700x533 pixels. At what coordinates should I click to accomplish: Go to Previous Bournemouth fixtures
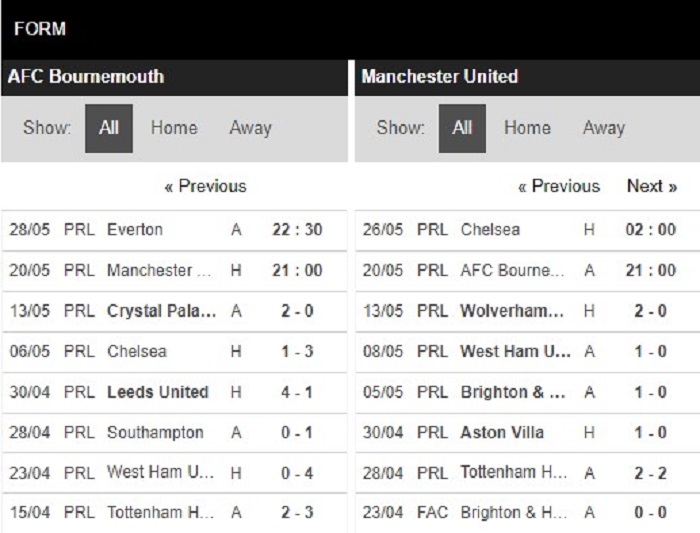tap(205, 186)
